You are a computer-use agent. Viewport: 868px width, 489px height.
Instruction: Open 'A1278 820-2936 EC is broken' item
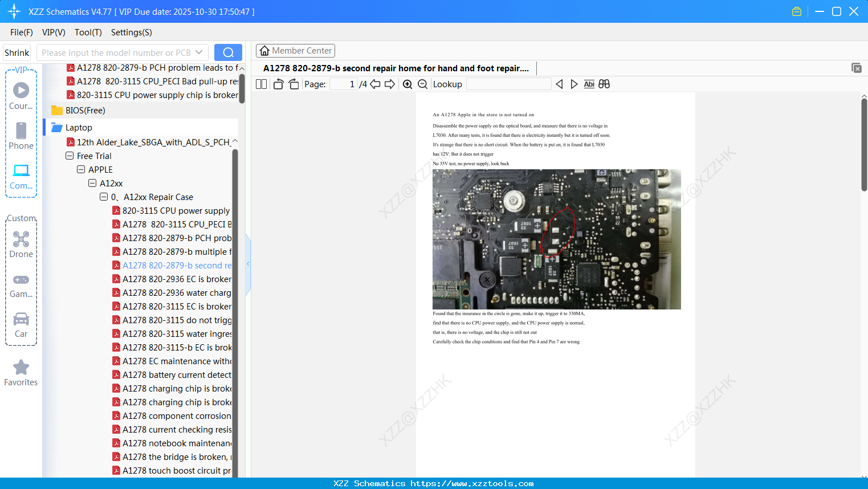tap(172, 279)
